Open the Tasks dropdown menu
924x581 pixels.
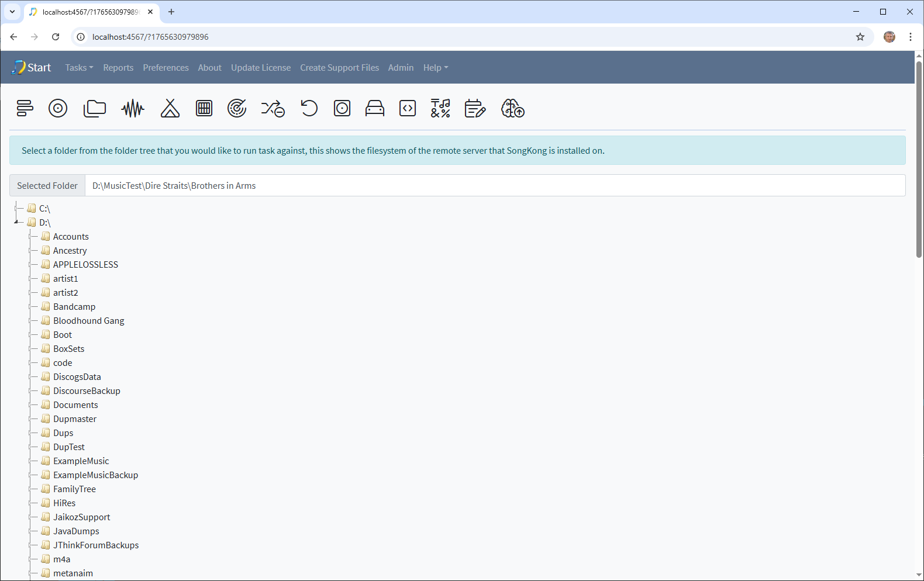[79, 68]
